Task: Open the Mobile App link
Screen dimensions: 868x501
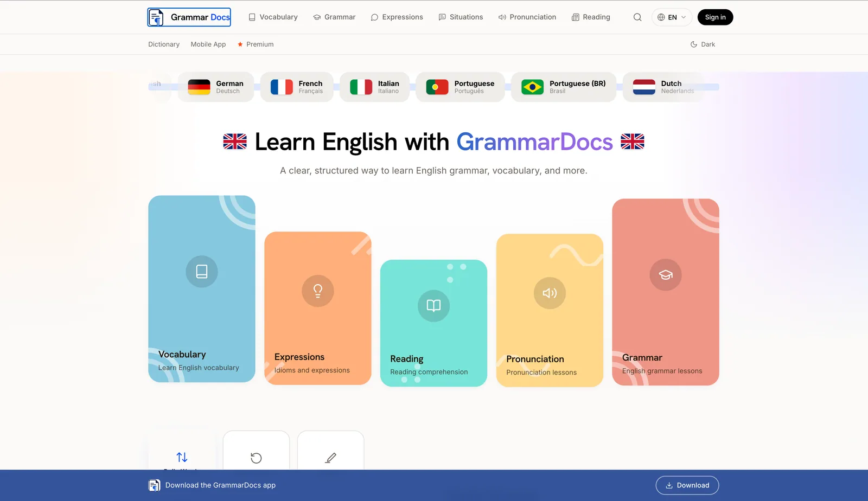Action: [x=208, y=44]
